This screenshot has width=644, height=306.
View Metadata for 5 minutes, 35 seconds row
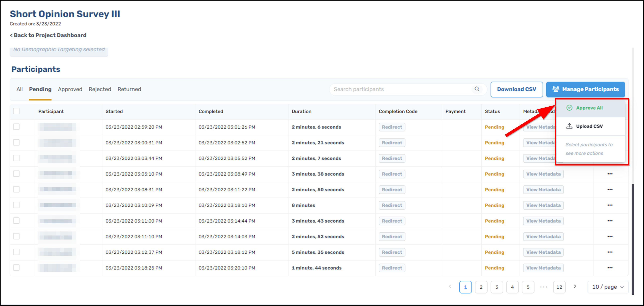pyautogui.click(x=543, y=252)
